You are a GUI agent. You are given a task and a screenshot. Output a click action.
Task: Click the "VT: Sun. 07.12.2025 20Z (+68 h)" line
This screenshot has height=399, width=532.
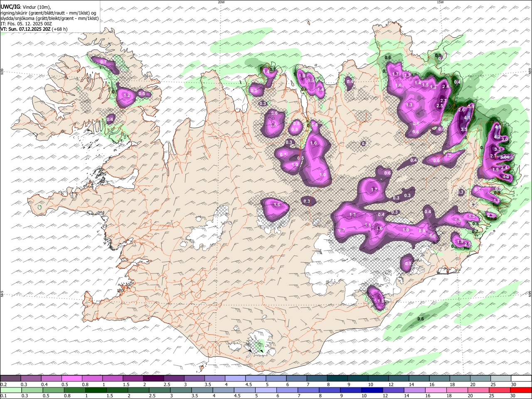coord(34,29)
